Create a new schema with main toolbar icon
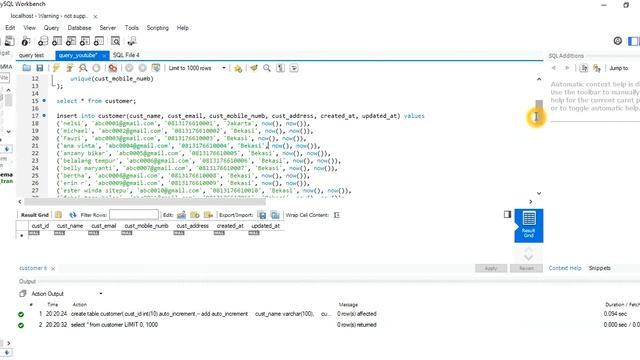The width and height of the screenshot is (640, 360). point(43,41)
